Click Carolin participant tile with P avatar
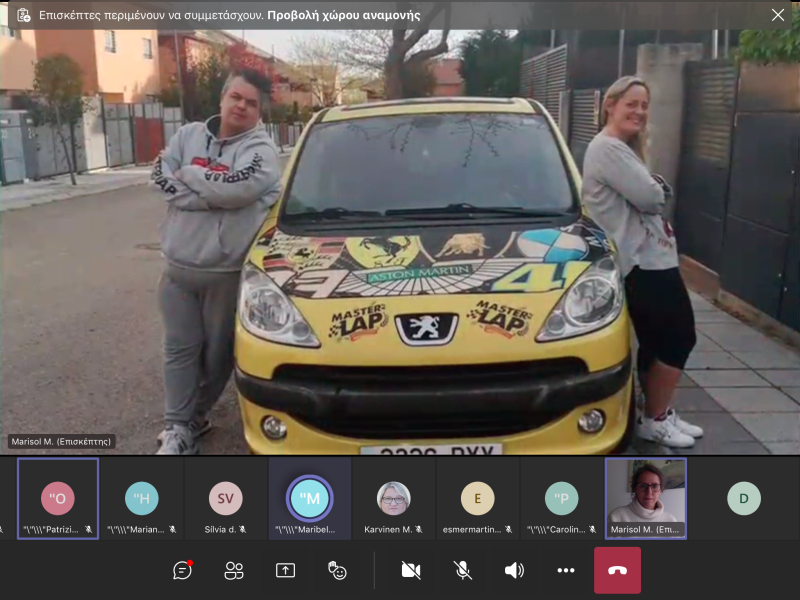The height and width of the screenshot is (600, 800). [x=561, y=498]
